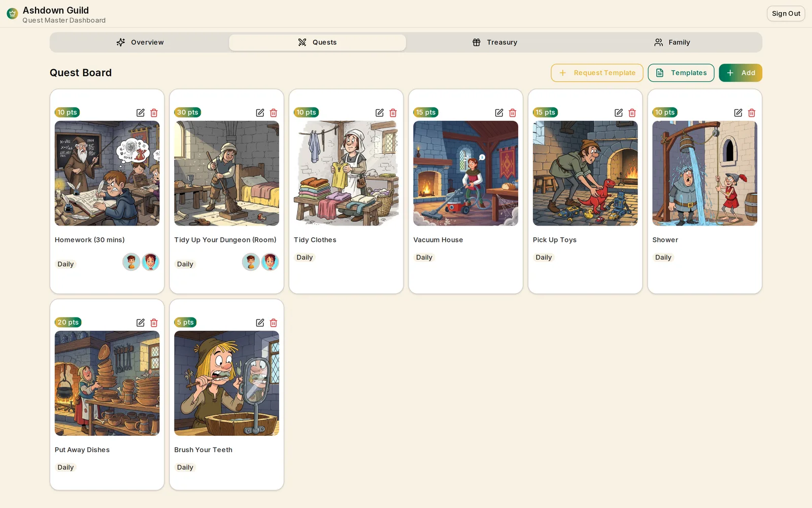Open the Templates button
Image resolution: width=812 pixels, height=508 pixels.
681,73
